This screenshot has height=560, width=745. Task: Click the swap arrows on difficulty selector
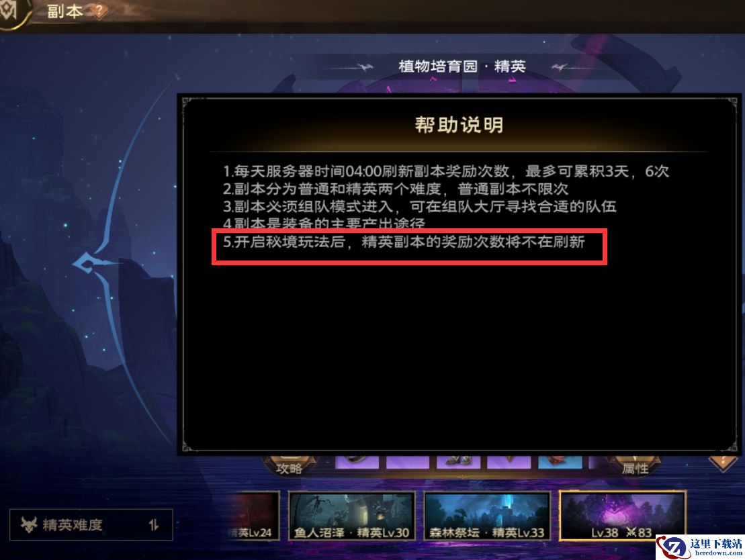pos(153,525)
